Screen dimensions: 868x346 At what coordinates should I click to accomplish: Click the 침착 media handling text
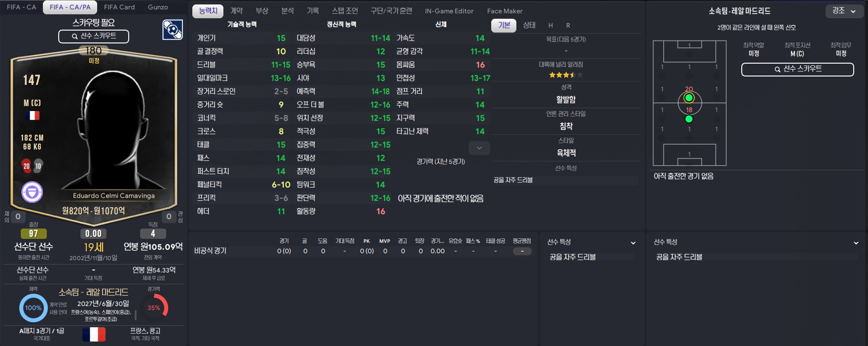566,126
